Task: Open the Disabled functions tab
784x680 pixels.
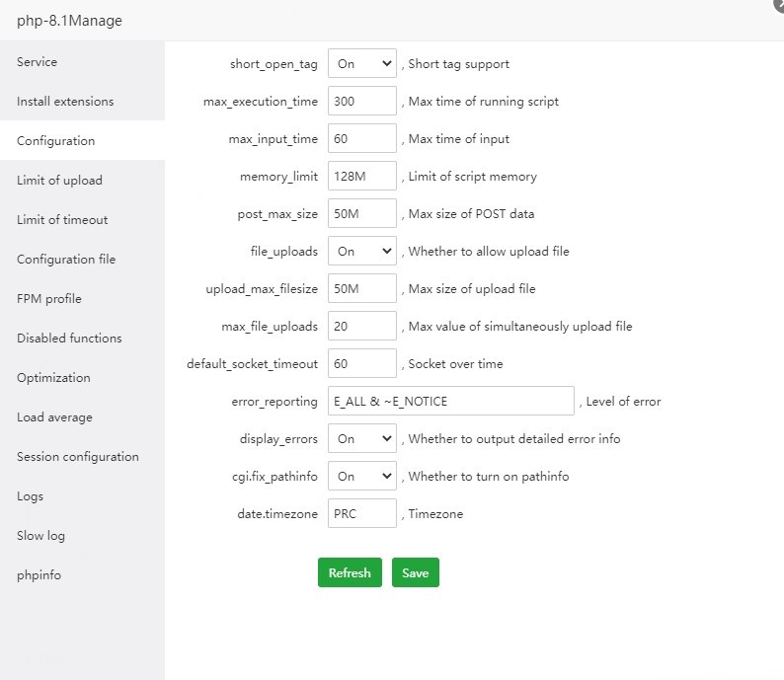Action: (x=69, y=339)
